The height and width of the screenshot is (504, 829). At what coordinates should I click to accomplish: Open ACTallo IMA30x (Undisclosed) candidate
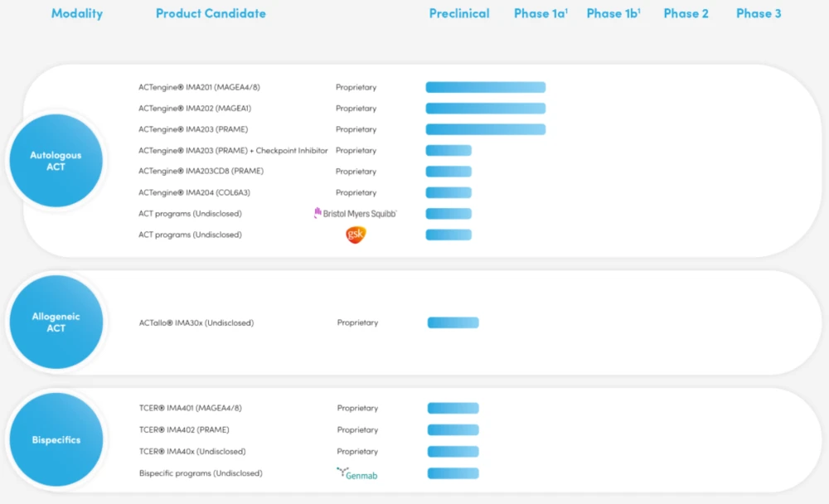pyautogui.click(x=196, y=322)
